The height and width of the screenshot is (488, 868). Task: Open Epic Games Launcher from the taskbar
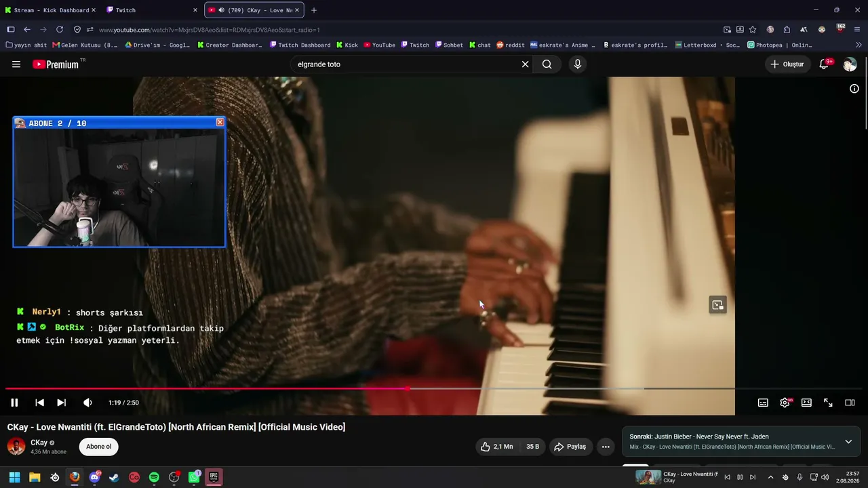[x=214, y=477]
